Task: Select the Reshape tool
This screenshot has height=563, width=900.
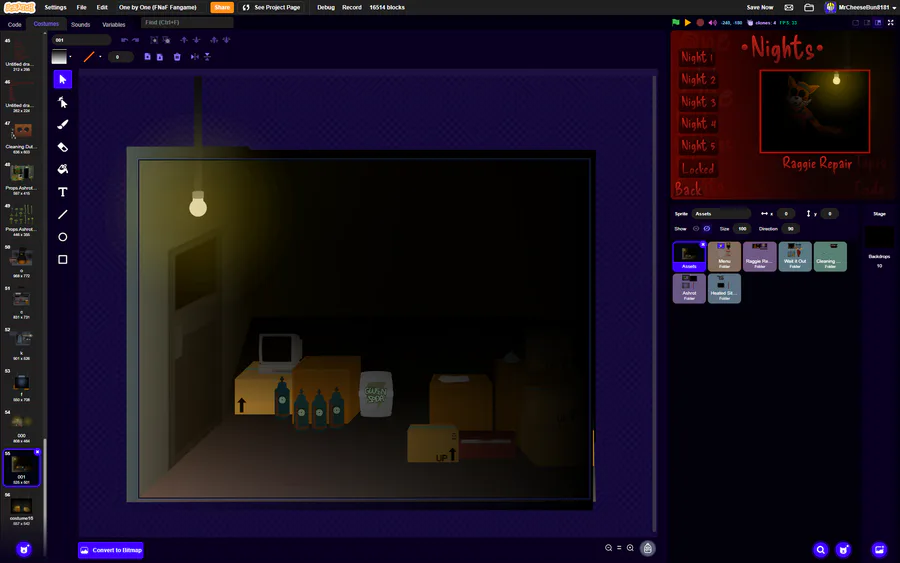Action: coord(63,102)
